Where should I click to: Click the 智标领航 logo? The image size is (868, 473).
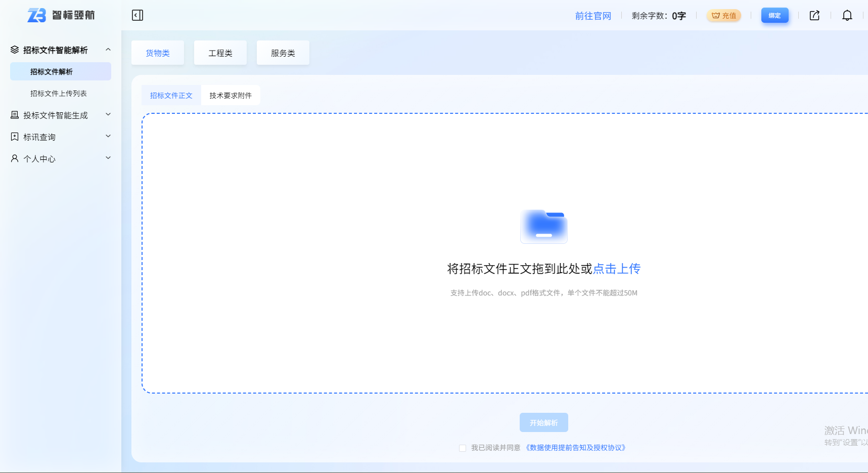click(x=61, y=15)
